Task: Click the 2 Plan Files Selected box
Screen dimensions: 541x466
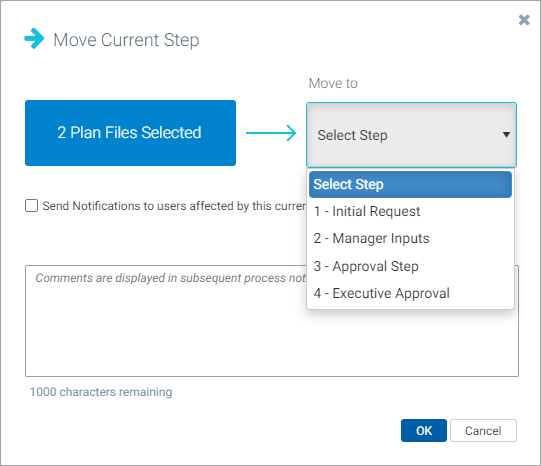Action: [130, 133]
